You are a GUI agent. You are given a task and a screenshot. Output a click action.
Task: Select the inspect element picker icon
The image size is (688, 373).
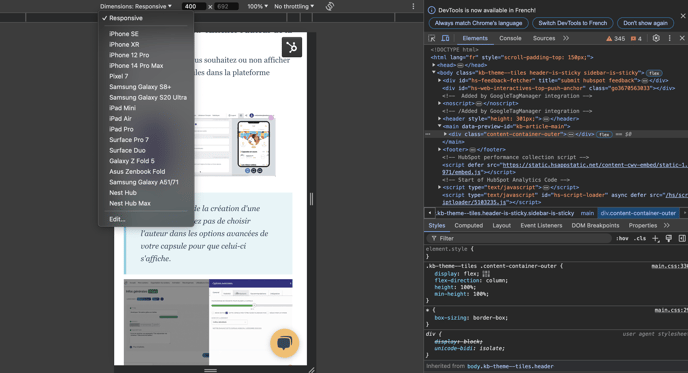point(432,38)
